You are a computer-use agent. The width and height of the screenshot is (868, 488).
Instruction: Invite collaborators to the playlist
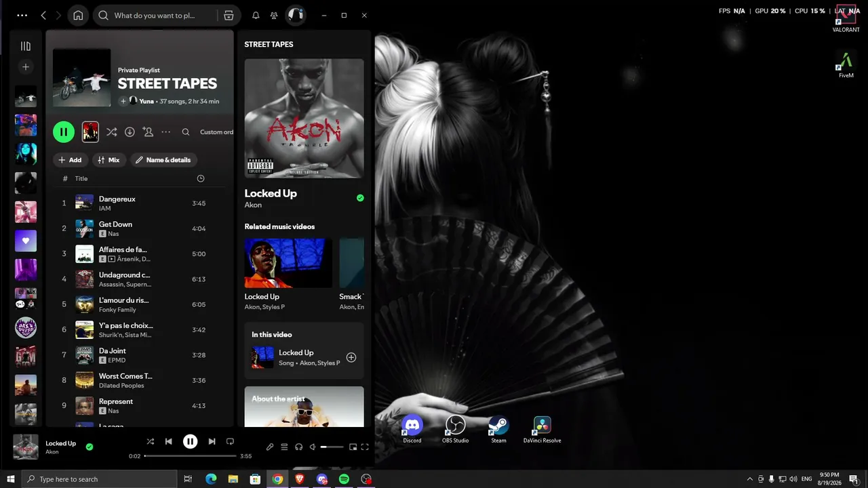pos(148,132)
